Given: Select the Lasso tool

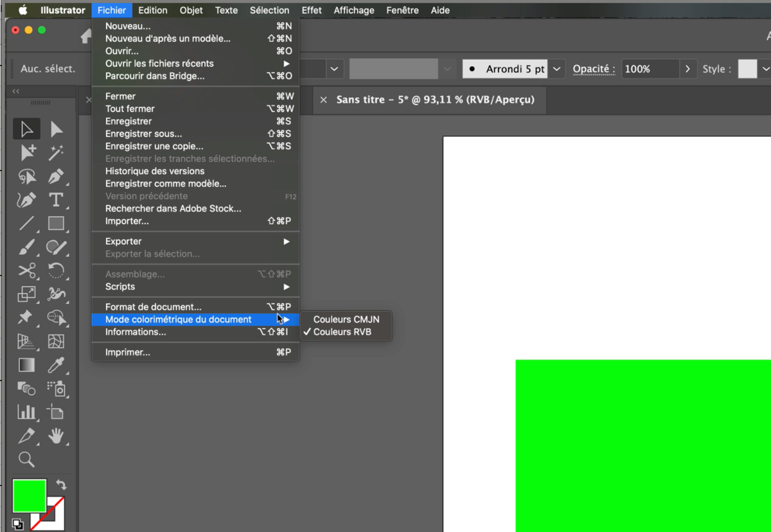Looking at the screenshot, I should (x=26, y=176).
